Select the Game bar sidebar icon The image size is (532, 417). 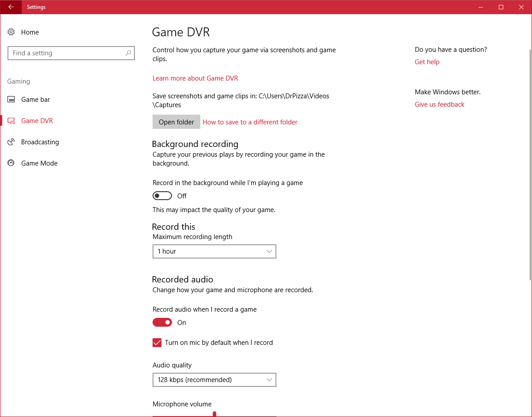[x=11, y=99]
